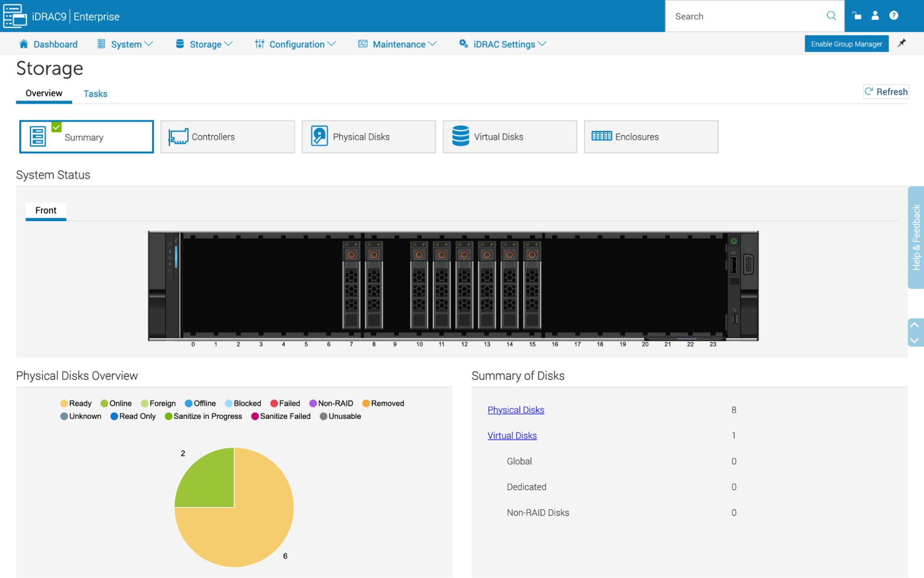Image resolution: width=924 pixels, height=578 pixels.
Task: Open the user account icon
Action: coord(875,16)
